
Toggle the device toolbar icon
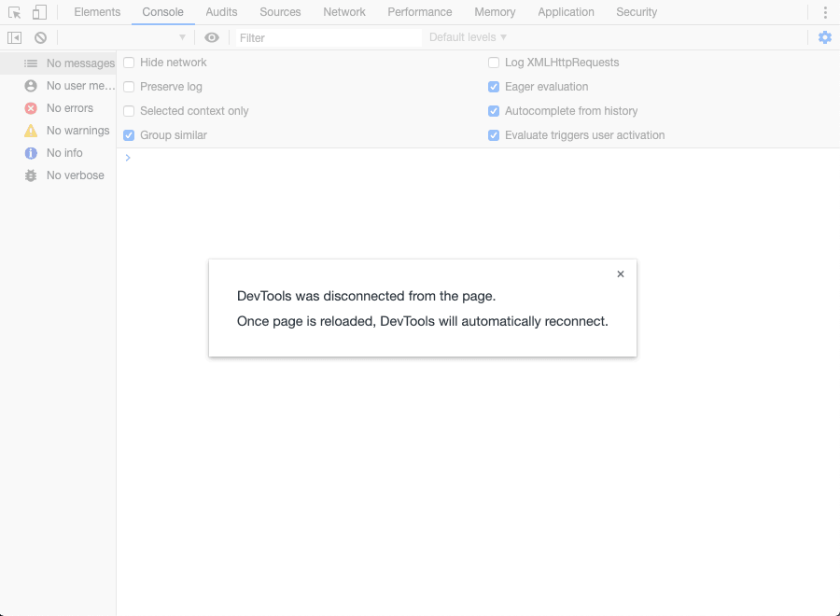39,12
